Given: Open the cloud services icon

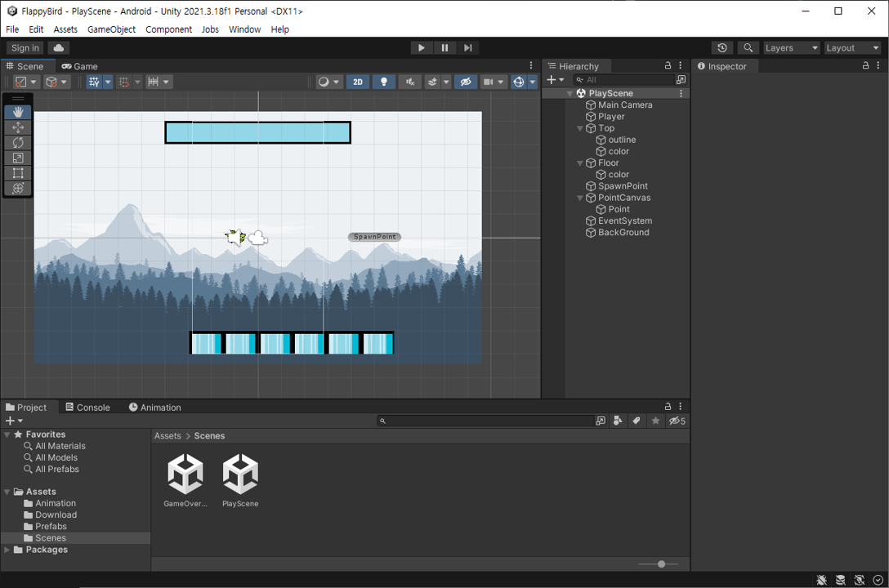Looking at the screenshot, I should 58,47.
